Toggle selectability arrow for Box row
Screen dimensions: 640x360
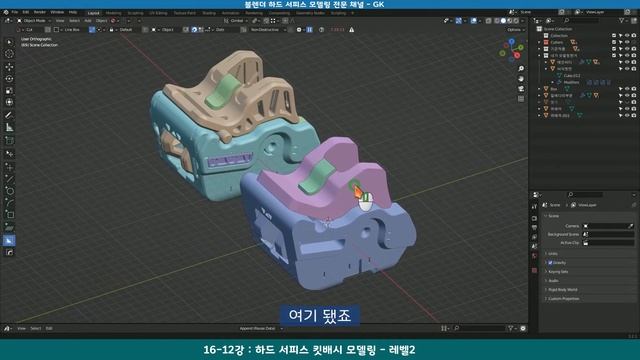[x=620, y=89]
